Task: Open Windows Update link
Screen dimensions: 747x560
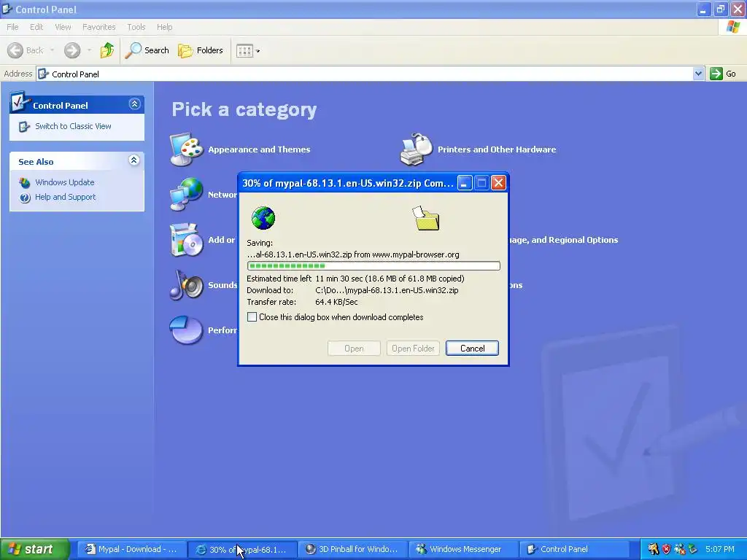Action: (x=64, y=182)
